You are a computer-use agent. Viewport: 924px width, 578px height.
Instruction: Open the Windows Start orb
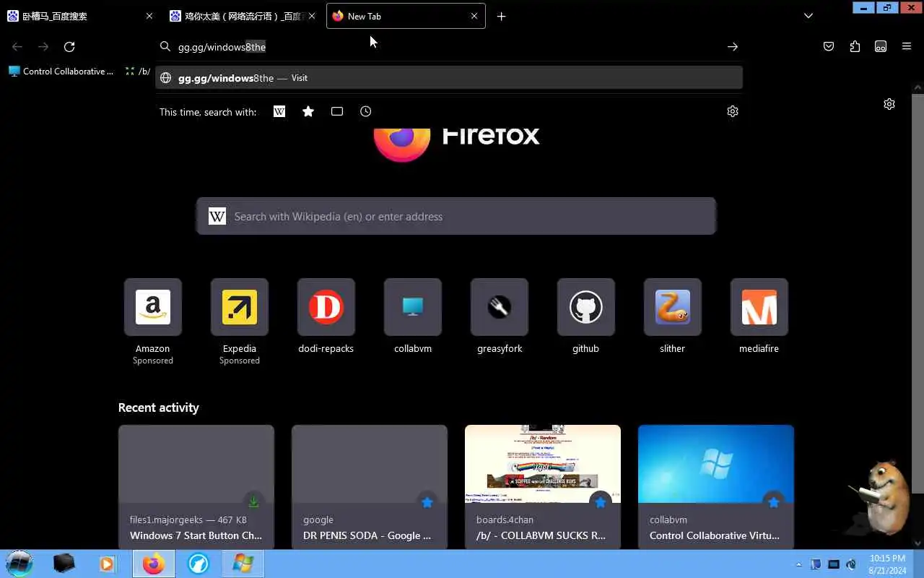click(x=19, y=564)
